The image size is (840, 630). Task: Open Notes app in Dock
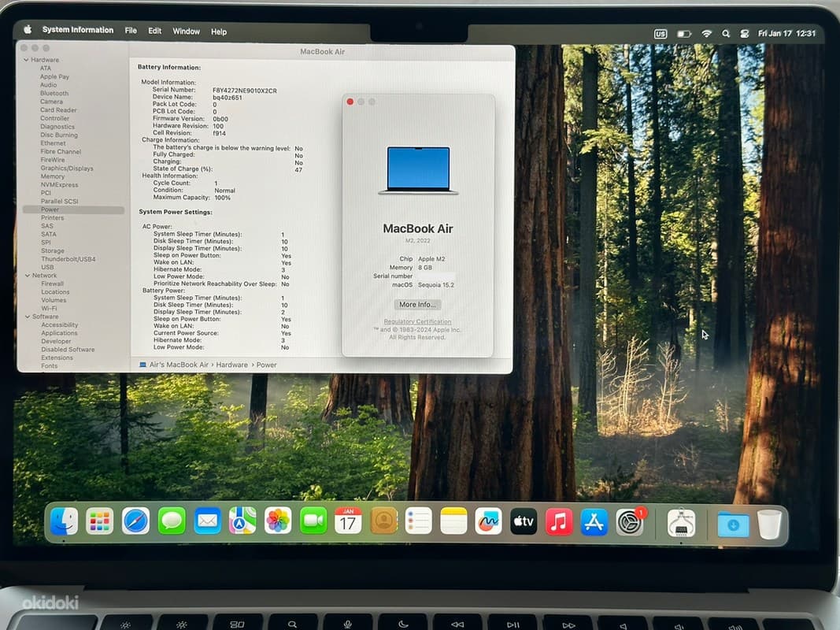[x=453, y=521]
